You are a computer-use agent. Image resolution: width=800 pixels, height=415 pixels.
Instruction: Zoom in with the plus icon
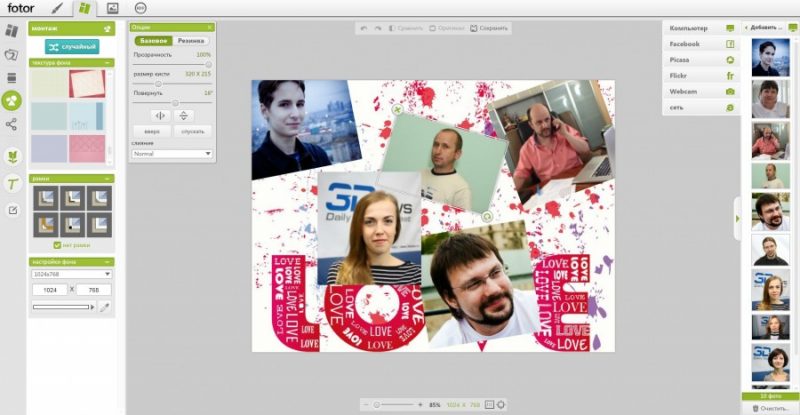tap(420, 405)
